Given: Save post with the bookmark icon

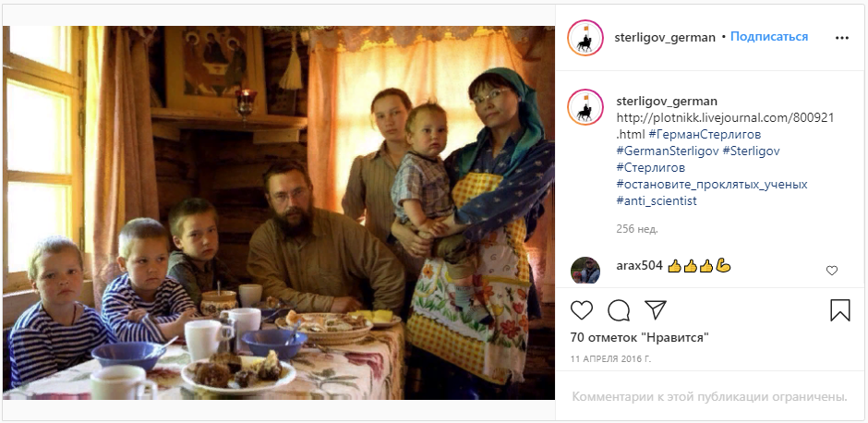Looking at the screenshot, I should [839, 310].
